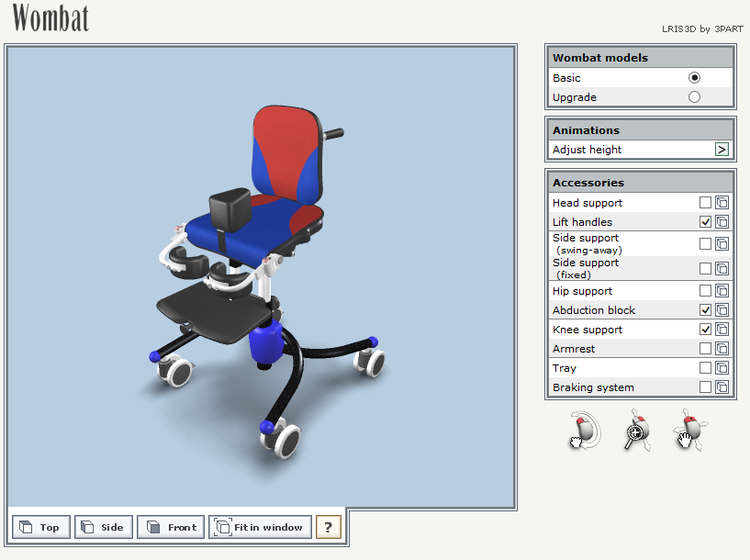The height and width of the screenshot is (560, 750).
Task: Click the rotate mouse control icon
Action: click(x=586, y=430)
